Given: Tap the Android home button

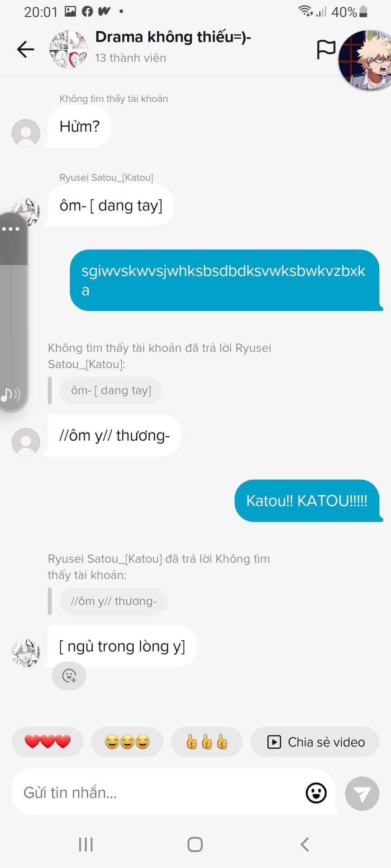Looking at the screenshot, I should [195, 844].
